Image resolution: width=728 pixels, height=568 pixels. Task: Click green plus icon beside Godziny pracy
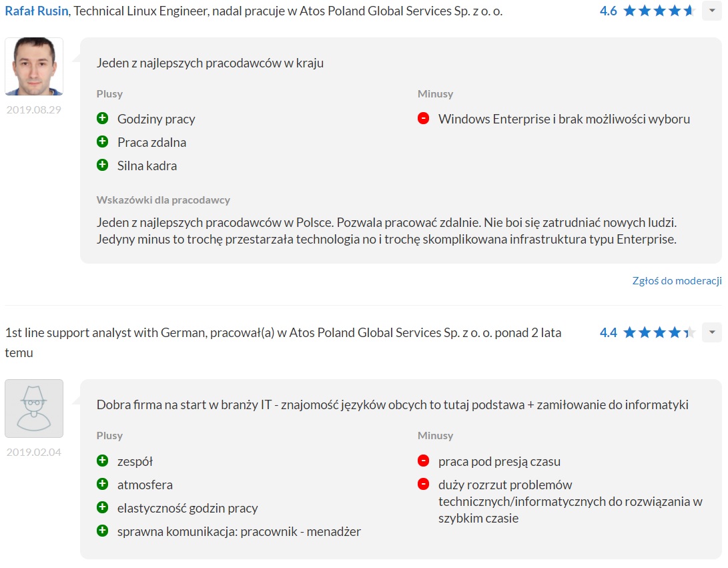102,119
